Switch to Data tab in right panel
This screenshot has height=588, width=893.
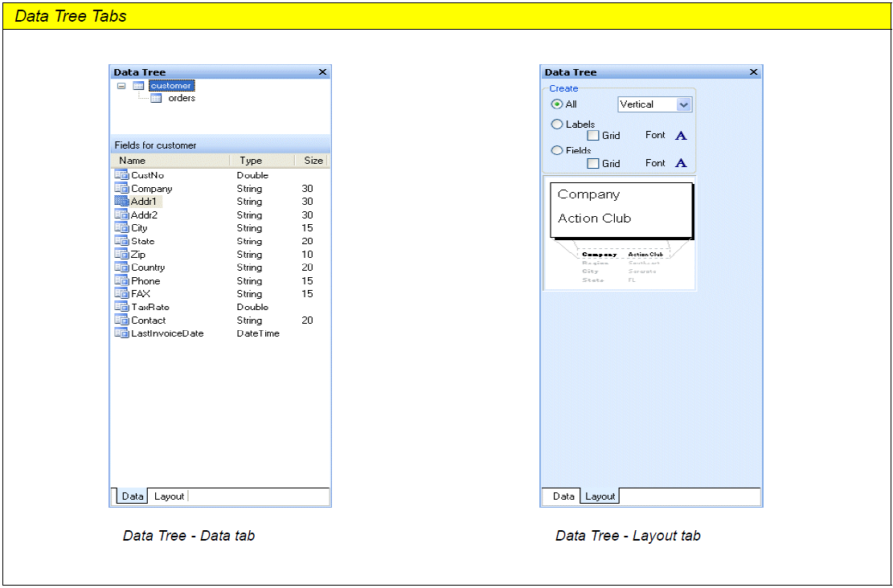563,496
